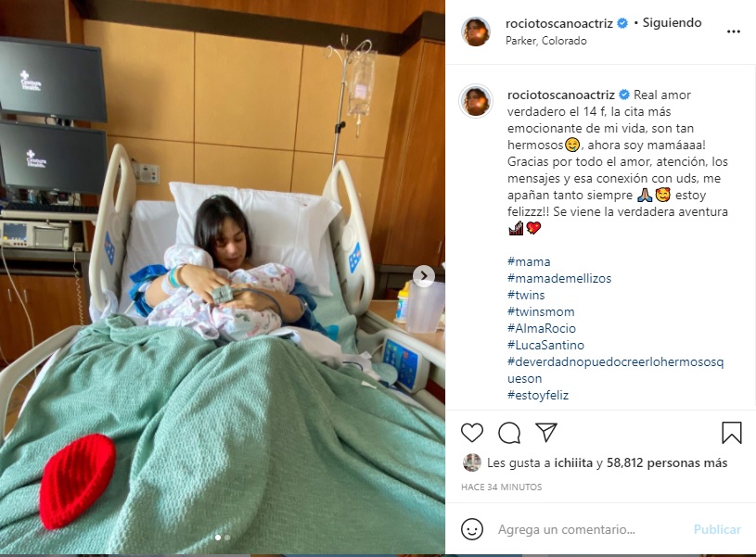The image size is (756, 557).
Task: Open the #twinsmom hashtag
Action: [x=541, y=311]
